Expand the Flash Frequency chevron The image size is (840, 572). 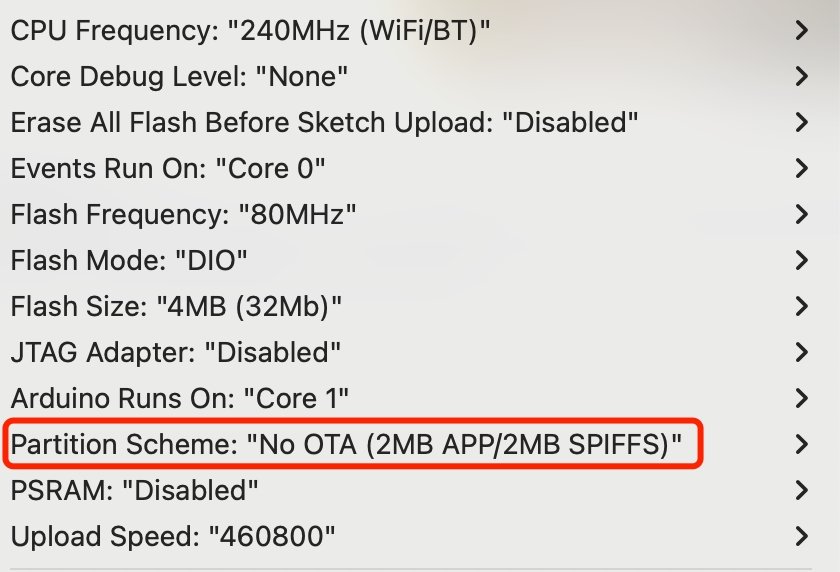[801, 214]
